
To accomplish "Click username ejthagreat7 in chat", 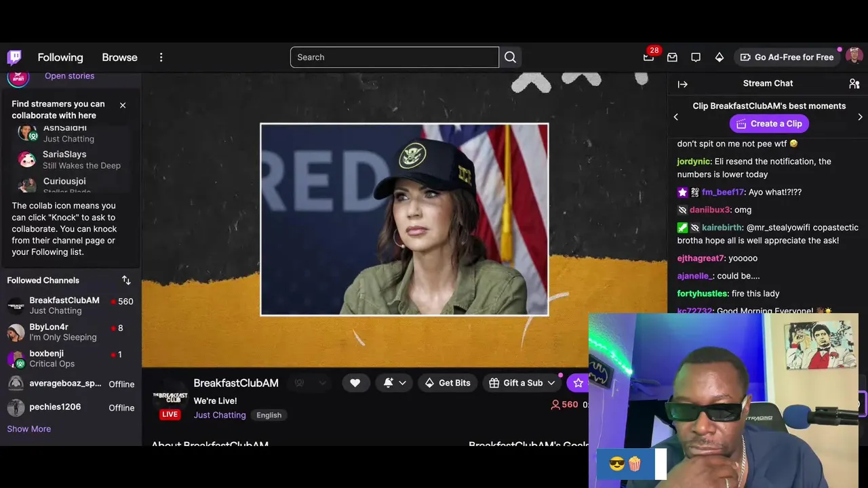I will pyautogui.click(x=701, y=258).
